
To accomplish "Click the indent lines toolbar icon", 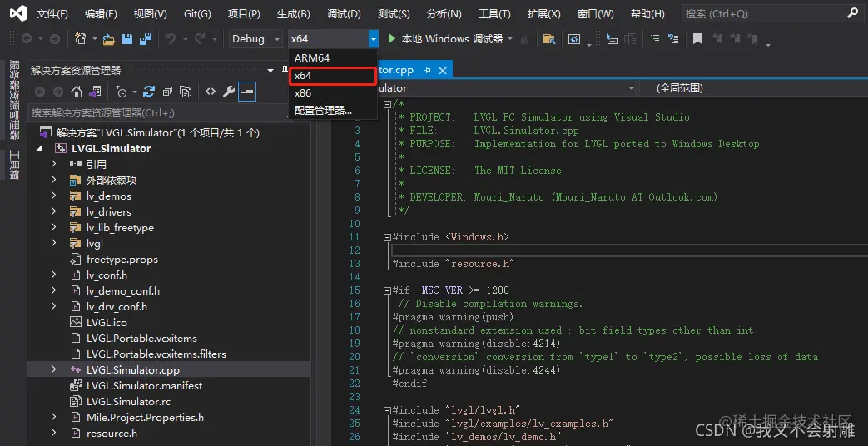I will tap(655, 39).
